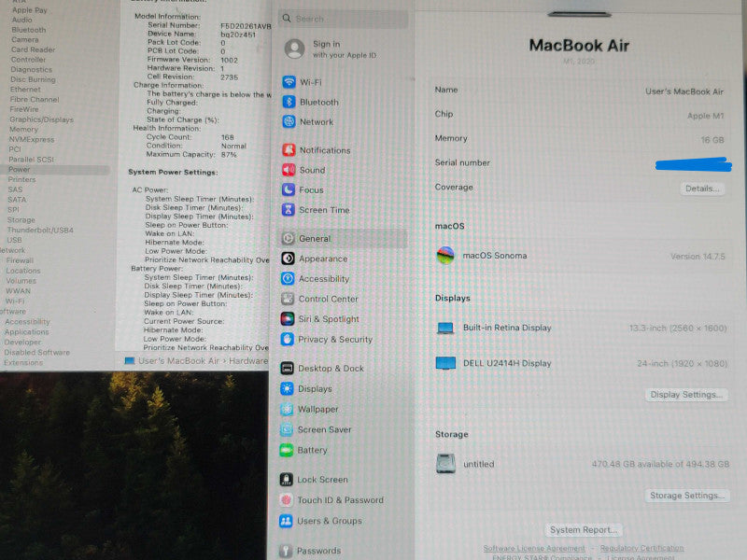Open Users & Groups icon
Screen dimensions: 747x560
coord(286,521)
